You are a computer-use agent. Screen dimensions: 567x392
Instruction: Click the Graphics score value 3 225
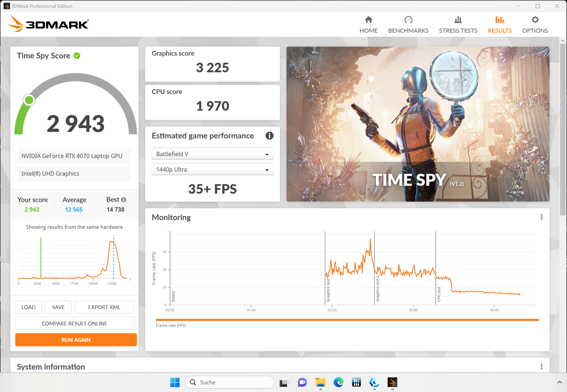click(212, 68)
